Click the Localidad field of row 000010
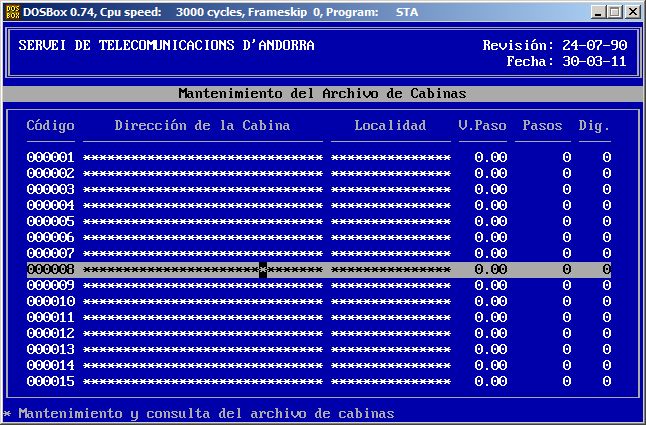 [x=390, y=301]
